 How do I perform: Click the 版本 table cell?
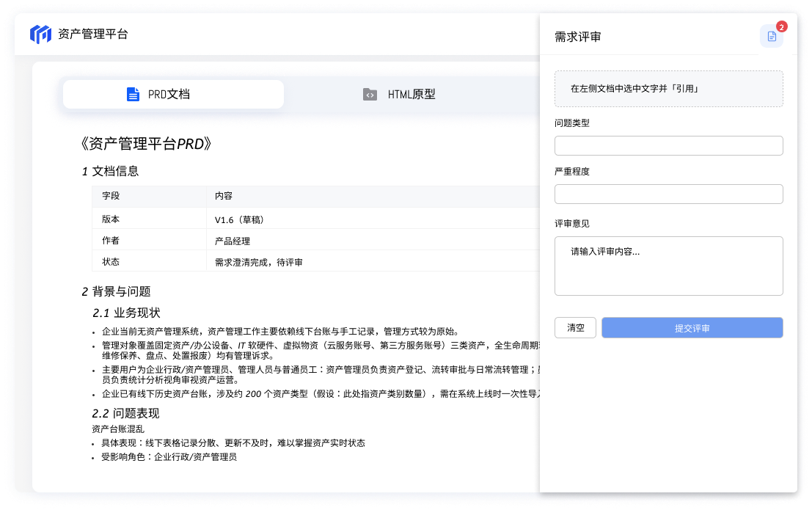click(x=149, y=219)
